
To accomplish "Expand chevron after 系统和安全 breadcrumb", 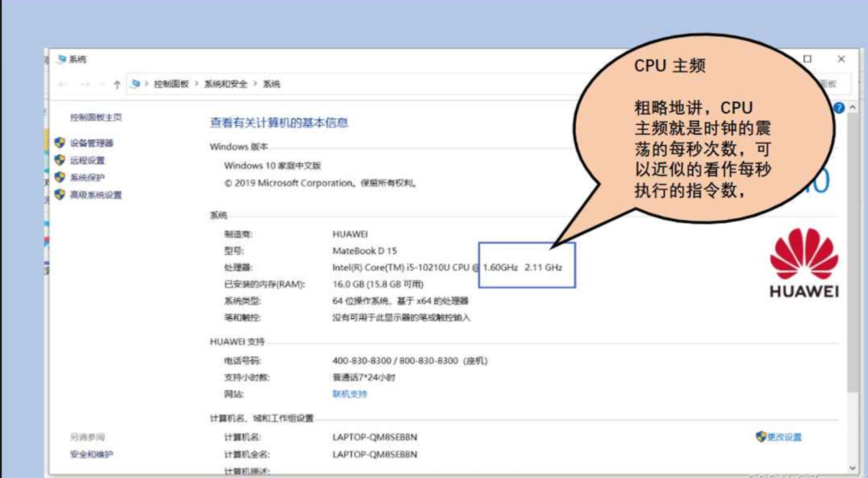I will (x=255, y=84).
